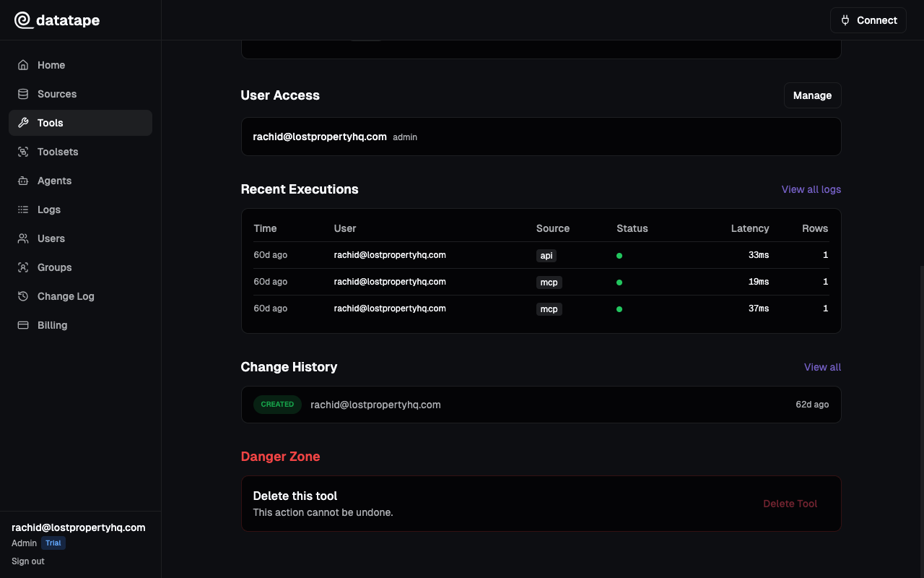Click the Delete Tool button
This screenshot has width=924, height=578.
click(790, 504)
